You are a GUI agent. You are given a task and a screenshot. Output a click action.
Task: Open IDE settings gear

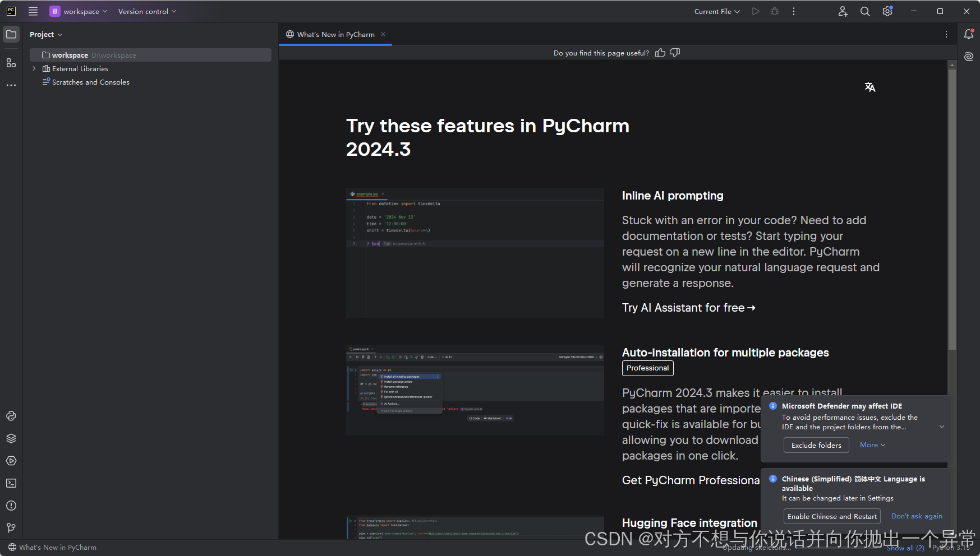click(887, 11)
